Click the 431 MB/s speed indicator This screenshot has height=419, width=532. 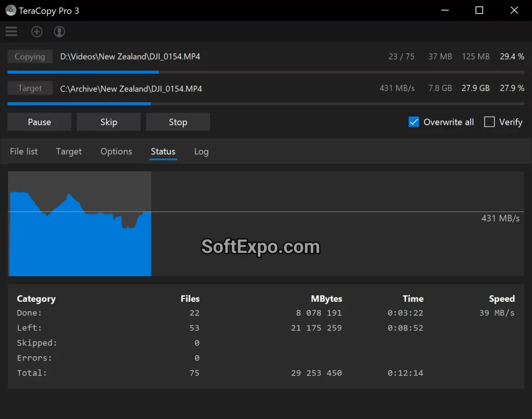(x=397, y=88)
